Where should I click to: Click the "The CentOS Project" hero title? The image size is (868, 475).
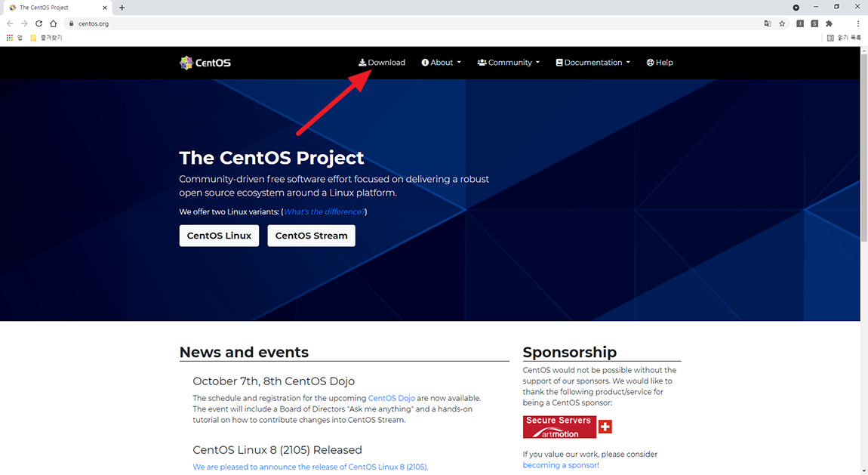click(272, 158)
